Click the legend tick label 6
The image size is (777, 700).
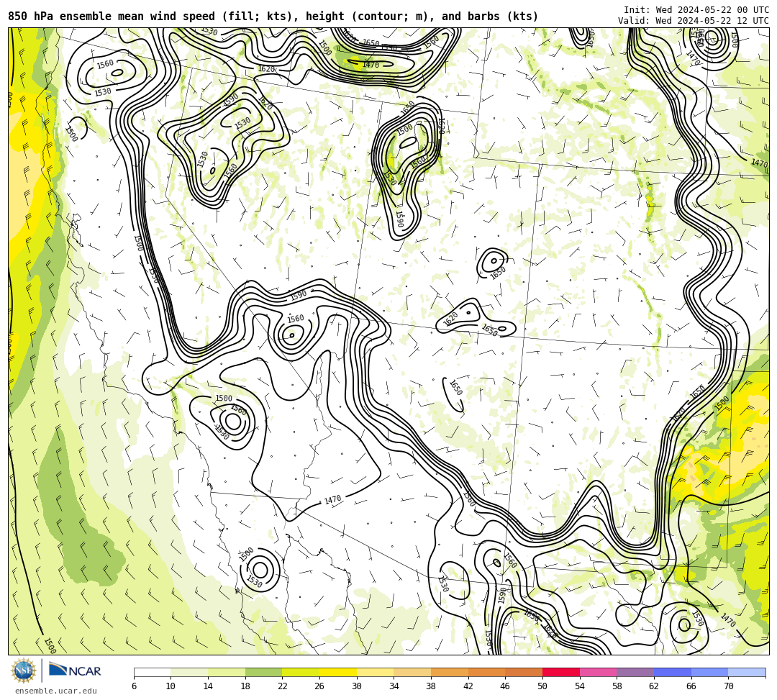point(134,686)
